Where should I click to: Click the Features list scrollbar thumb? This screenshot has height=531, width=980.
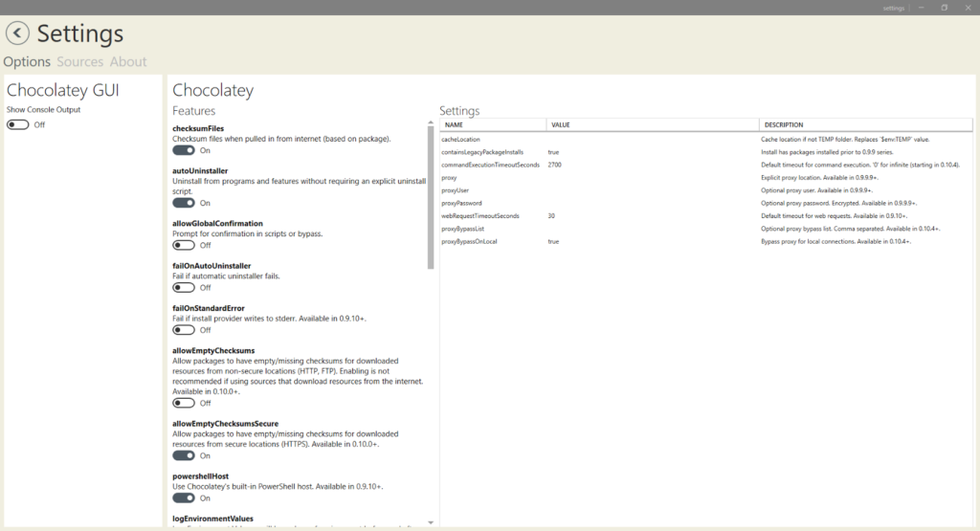pyautogui.click(x=431, y=198)
